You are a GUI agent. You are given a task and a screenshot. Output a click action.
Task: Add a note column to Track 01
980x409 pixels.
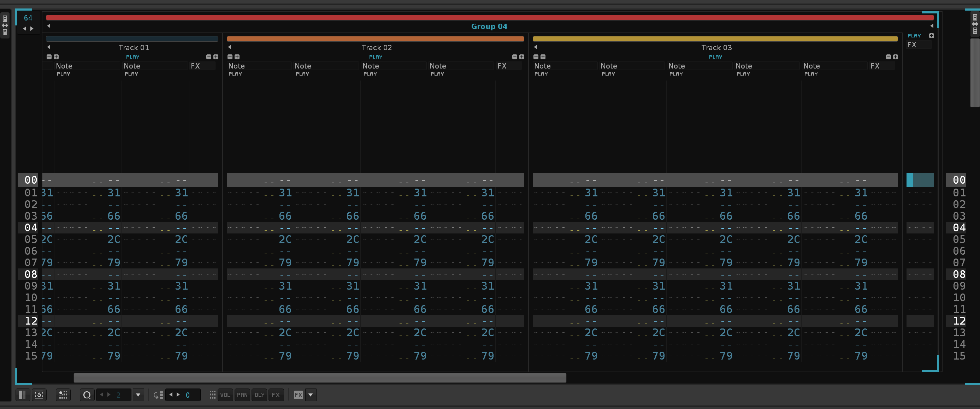coord(56,57)
